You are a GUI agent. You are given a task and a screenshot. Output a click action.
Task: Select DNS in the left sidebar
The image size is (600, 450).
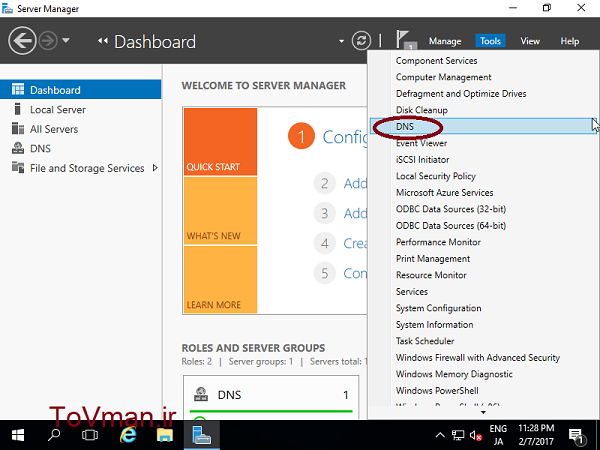(80, 148)
